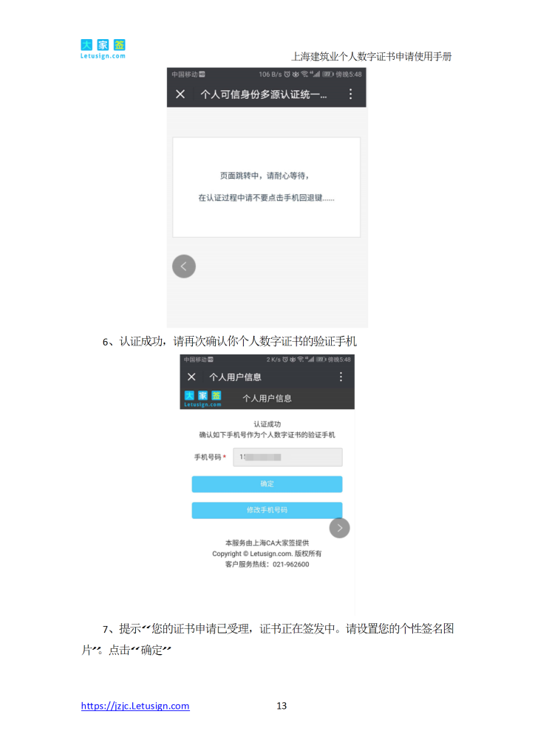This screenshot has height=756, width=535.
Task: Click the wifi icon in top status bar
Action: 304,75
